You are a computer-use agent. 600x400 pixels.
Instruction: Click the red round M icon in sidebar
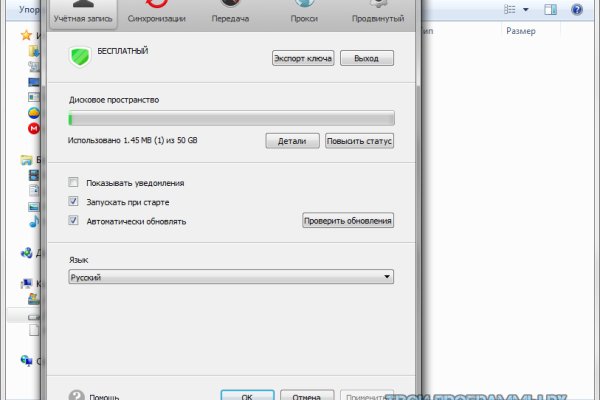click(33, 128)
